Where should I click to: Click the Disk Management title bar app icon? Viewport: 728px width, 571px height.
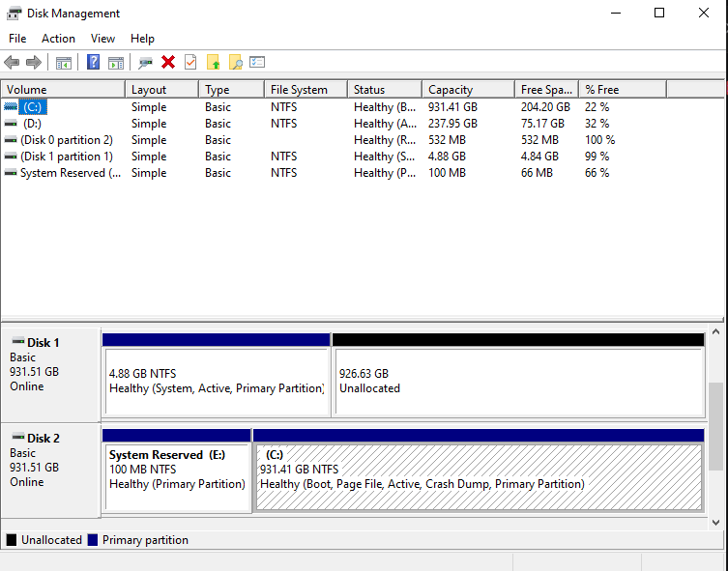(14, 13)
